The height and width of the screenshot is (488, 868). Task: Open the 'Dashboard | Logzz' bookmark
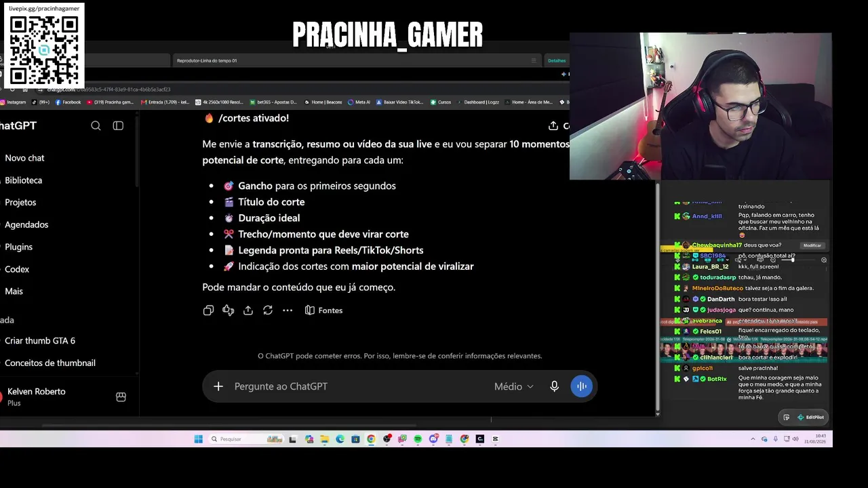point(478,102)
